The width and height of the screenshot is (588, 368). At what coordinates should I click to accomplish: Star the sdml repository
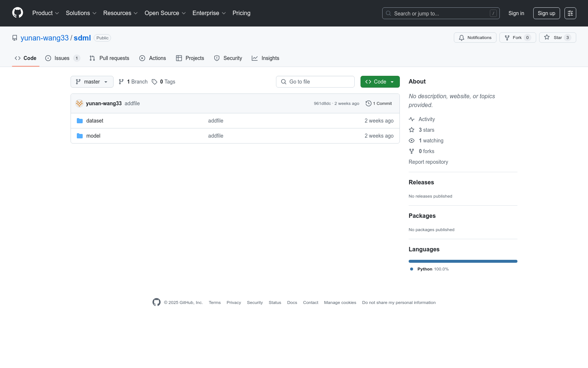point(557,38)
